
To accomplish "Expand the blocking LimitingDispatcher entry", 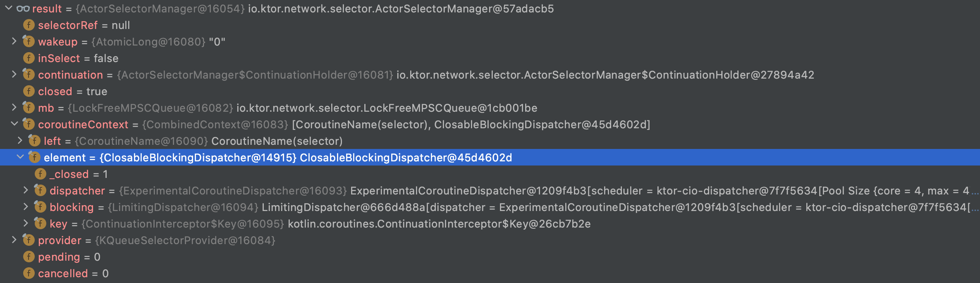I will (x=26, y=207).
